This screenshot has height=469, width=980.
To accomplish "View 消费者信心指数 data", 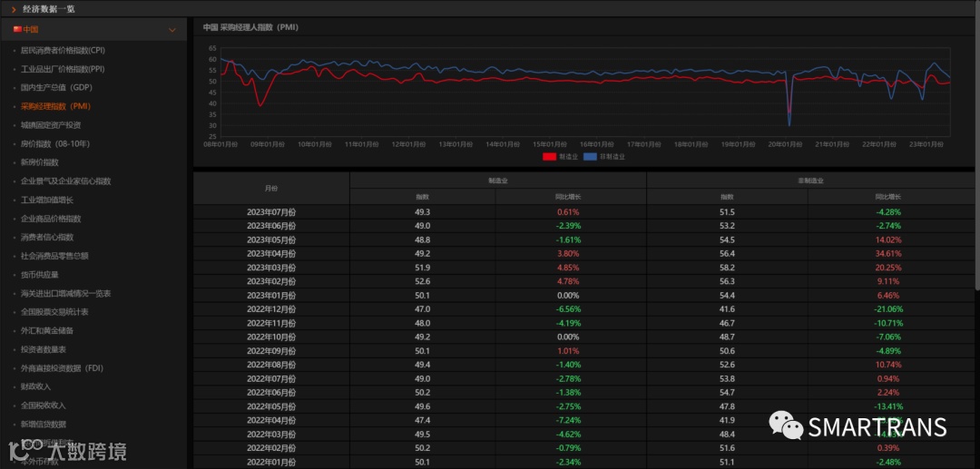I will pos(47,238).
